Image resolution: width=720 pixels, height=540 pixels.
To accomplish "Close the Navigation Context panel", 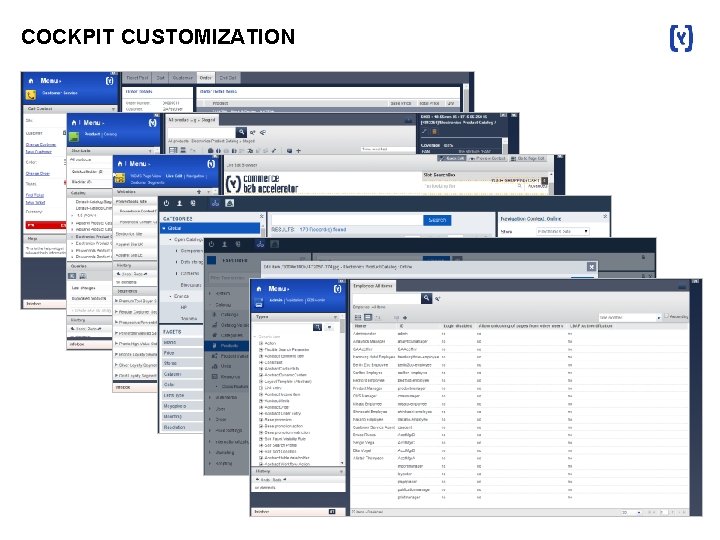I will (605, 216).
